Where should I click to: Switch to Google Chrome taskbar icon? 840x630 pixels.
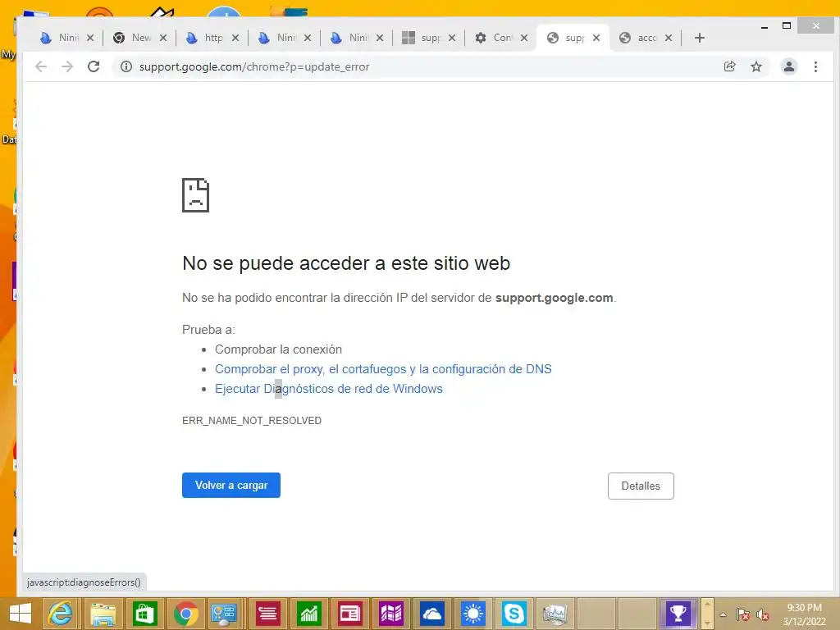pos(186,614)
